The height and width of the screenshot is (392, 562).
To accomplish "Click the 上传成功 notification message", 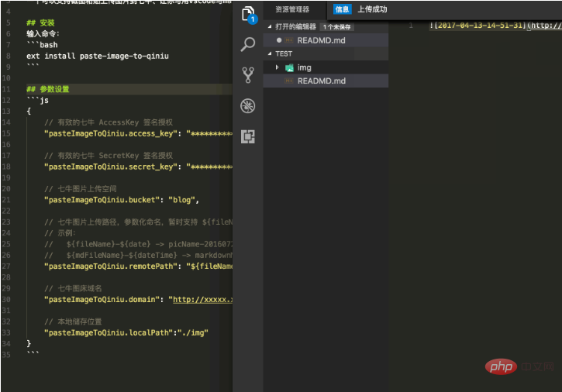I will (x=372, y=10).
